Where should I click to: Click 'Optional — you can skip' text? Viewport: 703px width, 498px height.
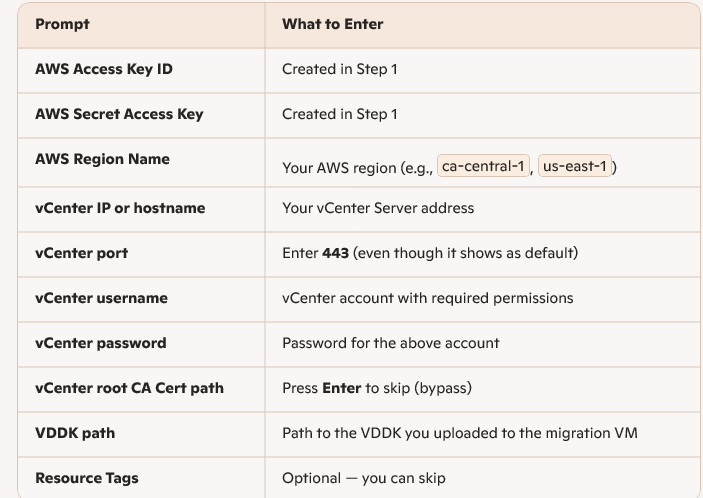pos(363,478)
